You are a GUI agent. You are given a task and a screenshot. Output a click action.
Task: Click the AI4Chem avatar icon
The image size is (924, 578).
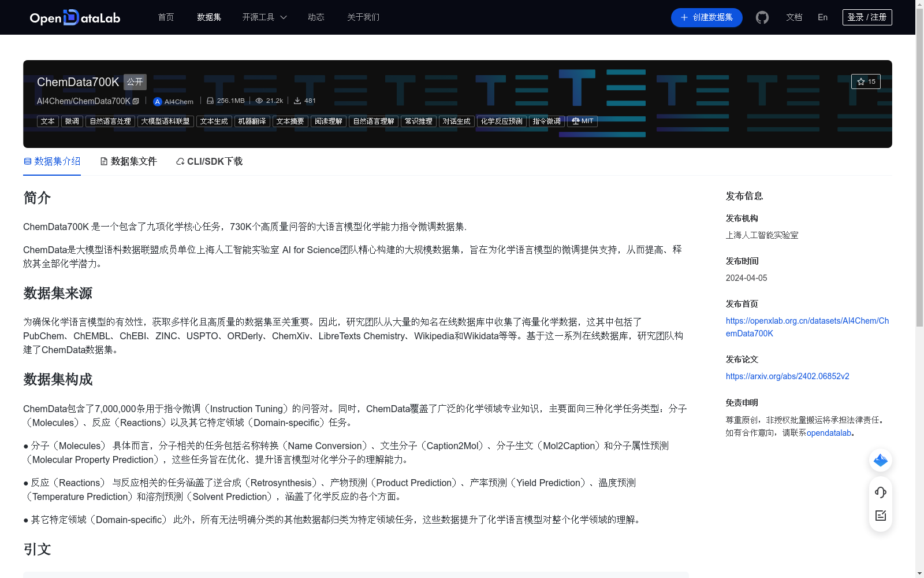[157, 101]
